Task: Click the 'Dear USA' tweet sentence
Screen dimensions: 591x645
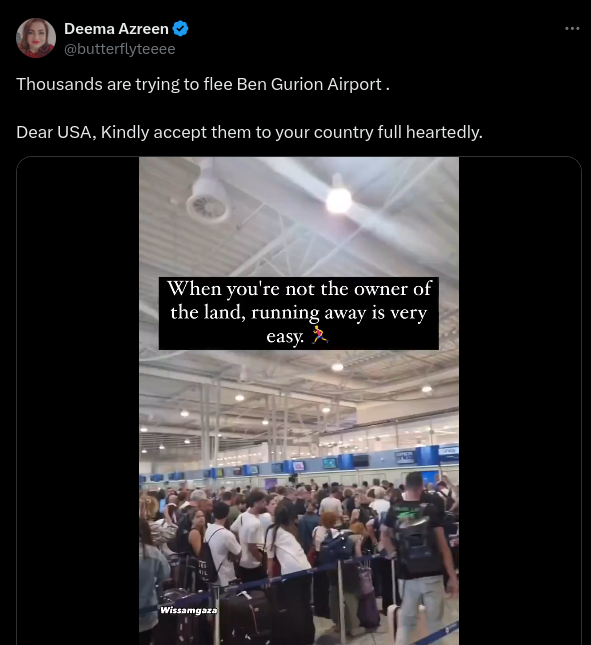Action: [x=249, y=132]
